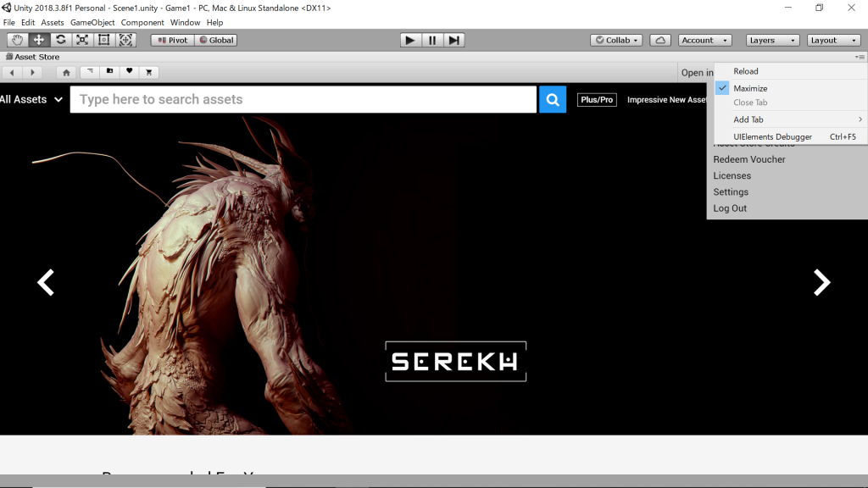The width and height of the screenshot is (868, 488).
Task: Select Reload from the context menu
Action: (x=791, y=71)
